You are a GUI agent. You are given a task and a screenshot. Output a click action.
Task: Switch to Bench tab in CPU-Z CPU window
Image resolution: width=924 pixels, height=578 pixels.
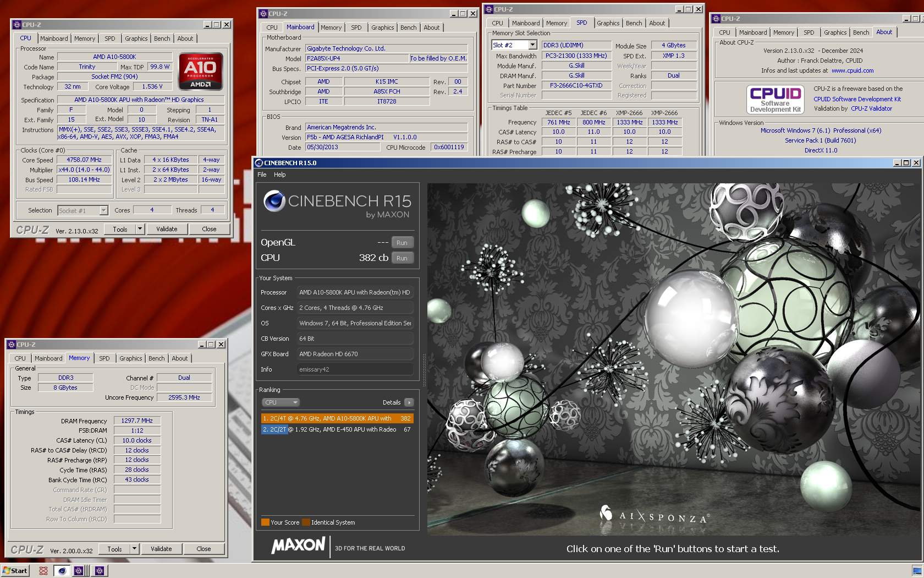point(162,39)
